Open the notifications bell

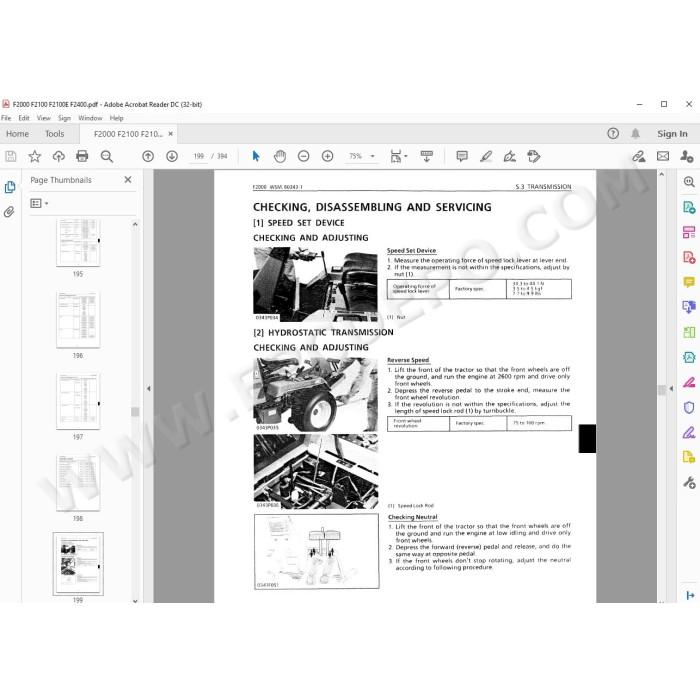635,133
